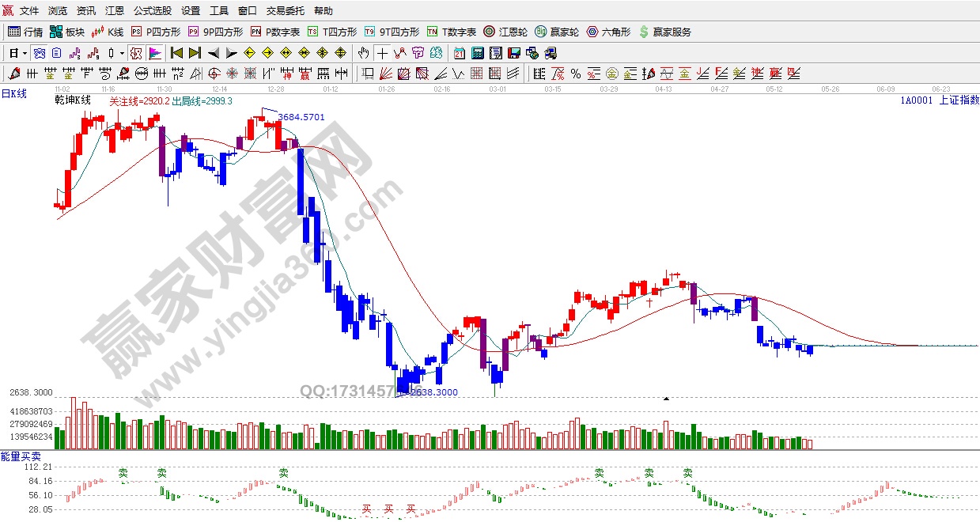
Task: Toggle the crosshair cursor tool
Action: pos(382,53)
